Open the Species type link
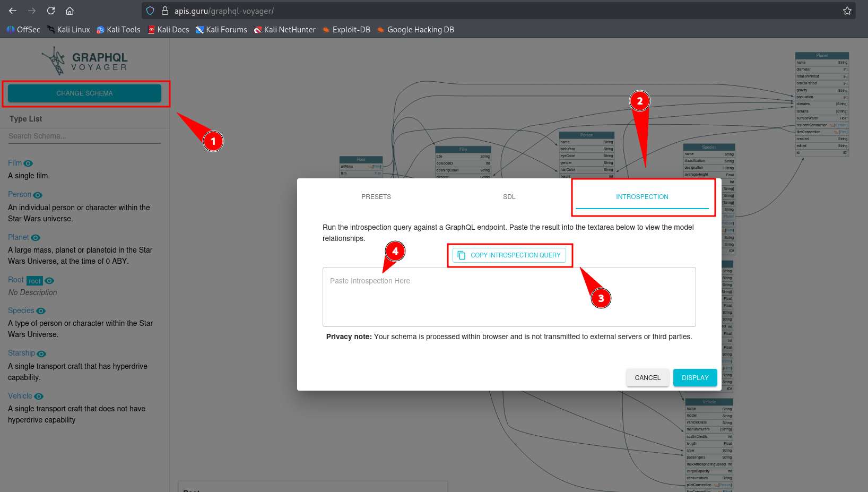The width and height of the screenshot is (868, 492). coord(21,310)
